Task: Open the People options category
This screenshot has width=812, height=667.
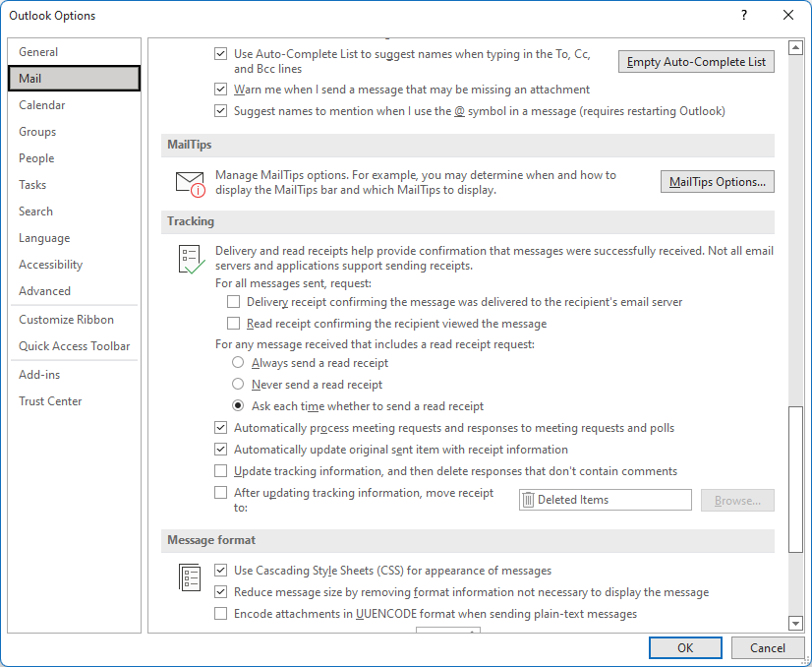Action: coord(74,158)
